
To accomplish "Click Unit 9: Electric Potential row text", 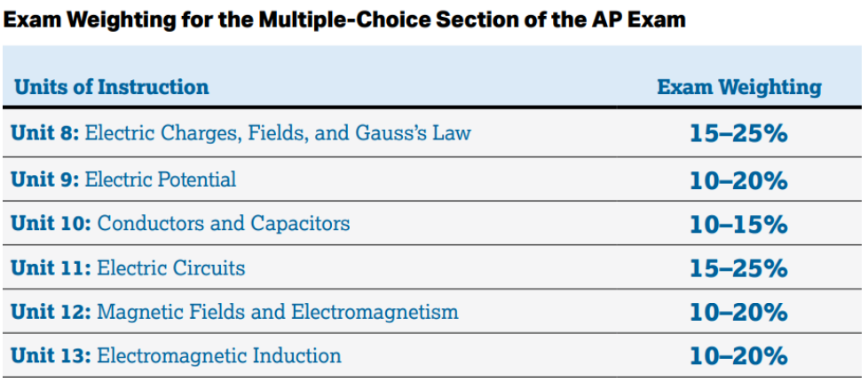I will 123,179.
